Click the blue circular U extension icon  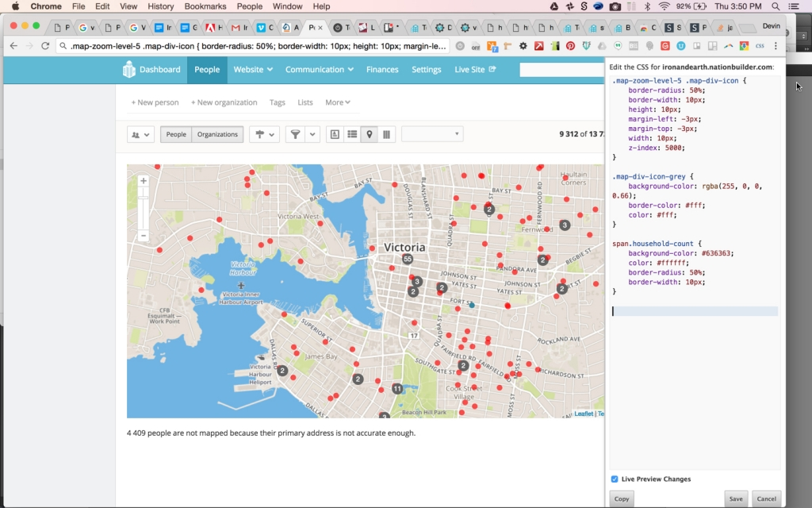click(x=681, y=46)
